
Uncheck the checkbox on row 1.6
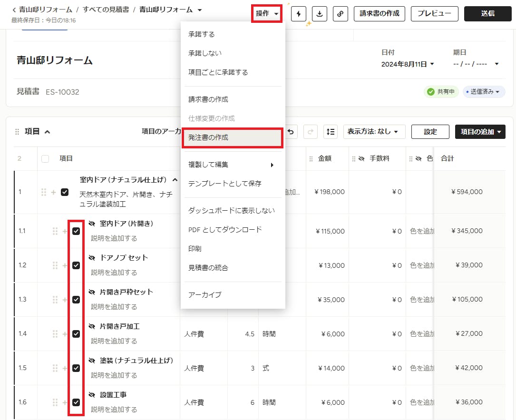pyautogui.click(x=76, y=402)
